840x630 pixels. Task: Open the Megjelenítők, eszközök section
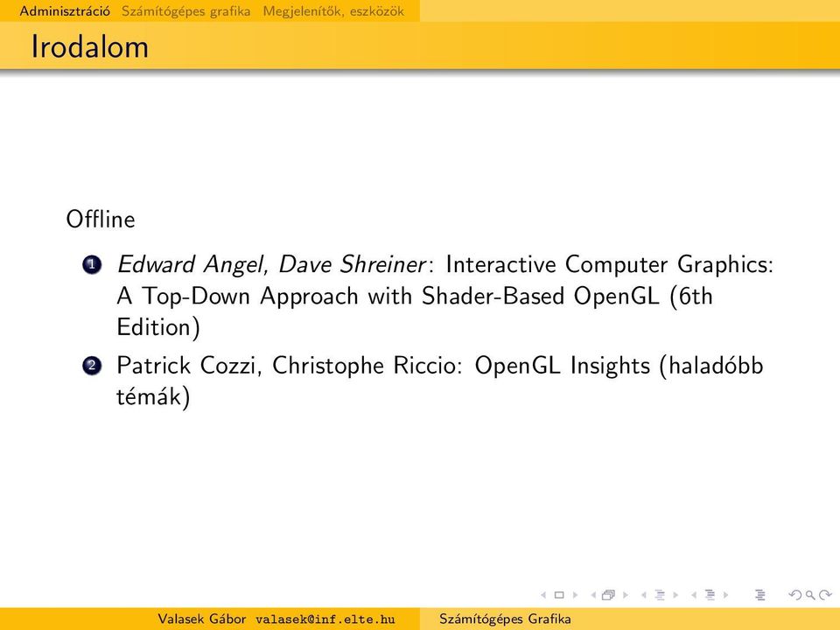click(333, 11)
